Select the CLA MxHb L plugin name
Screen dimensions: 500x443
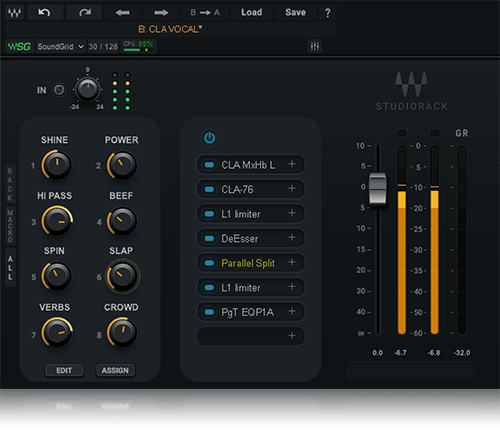point(248,165)
